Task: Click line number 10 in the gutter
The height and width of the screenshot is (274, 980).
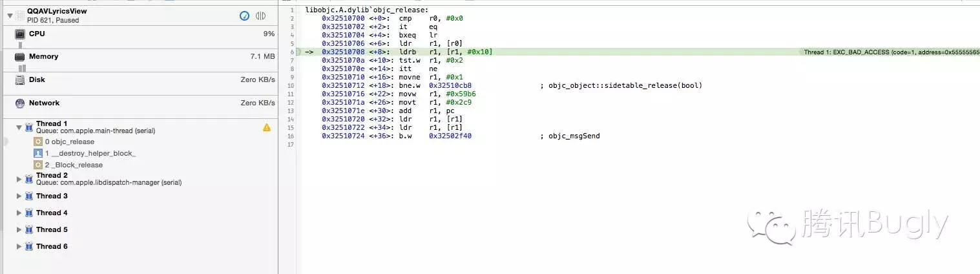Action: click(292, 85)
